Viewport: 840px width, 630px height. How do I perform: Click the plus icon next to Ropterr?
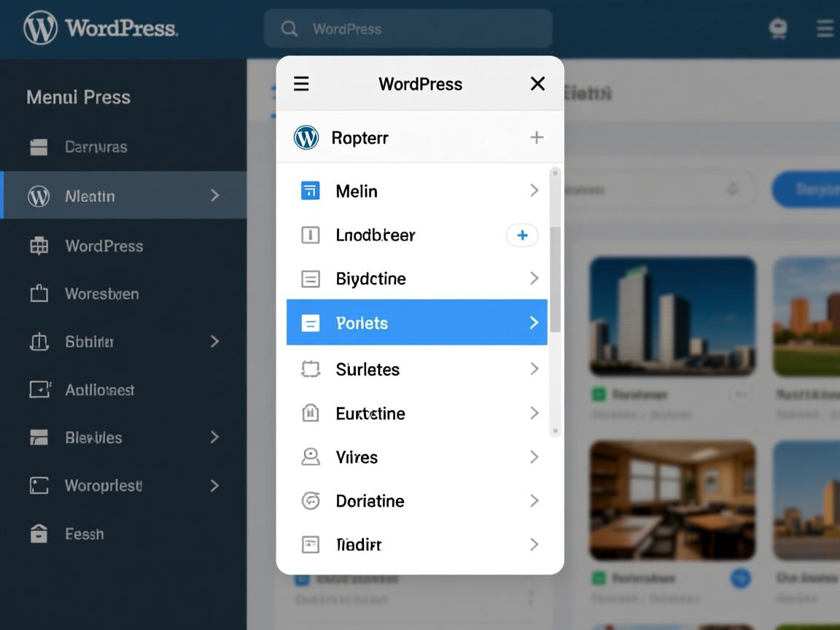point(537,137)
